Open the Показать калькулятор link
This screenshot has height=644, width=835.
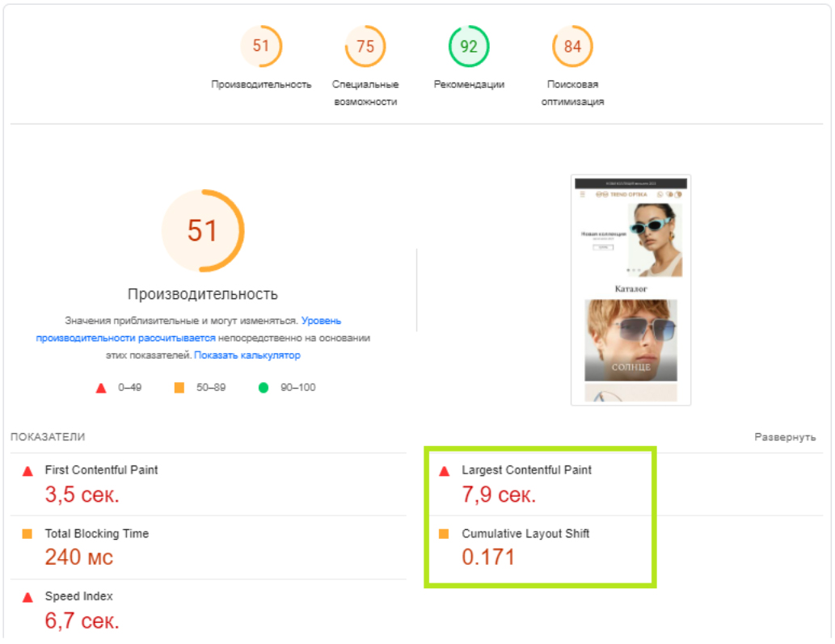coord(247,356)
